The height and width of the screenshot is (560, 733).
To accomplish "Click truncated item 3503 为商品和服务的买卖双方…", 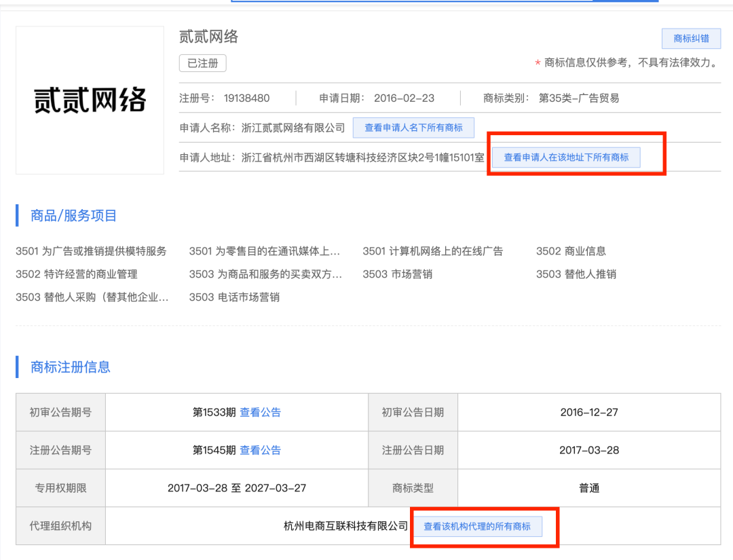I will [265, 274].
